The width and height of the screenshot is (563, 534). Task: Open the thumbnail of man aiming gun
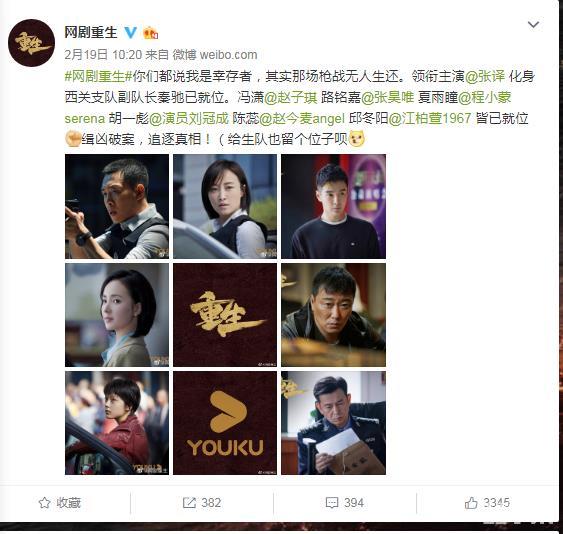(x=117, y=206)
